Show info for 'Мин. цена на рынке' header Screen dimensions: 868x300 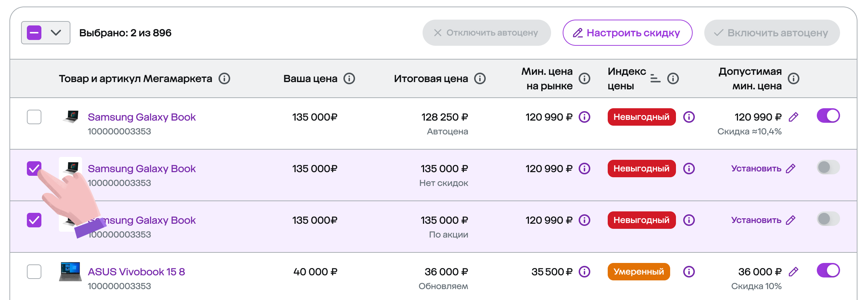click(x=584, y=78)
